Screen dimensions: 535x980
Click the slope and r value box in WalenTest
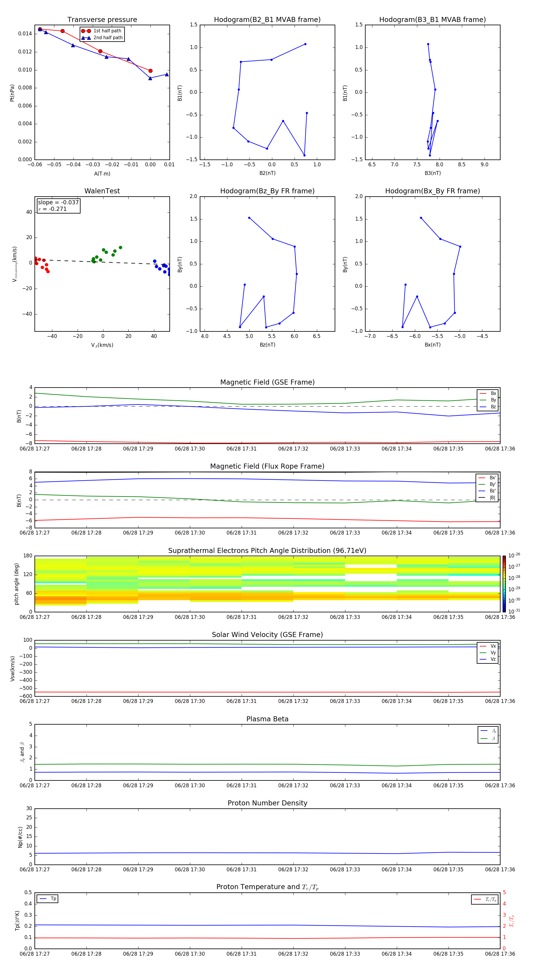point(58,206)
